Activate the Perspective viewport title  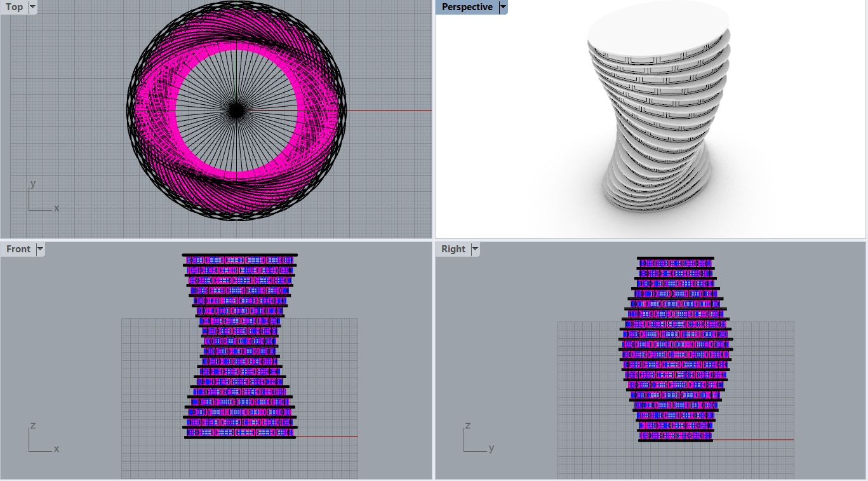click(467, 7)
